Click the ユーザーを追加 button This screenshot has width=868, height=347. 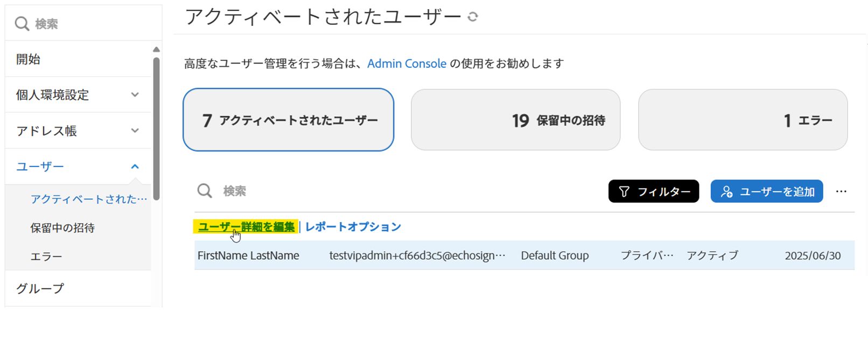pos(767,191)
